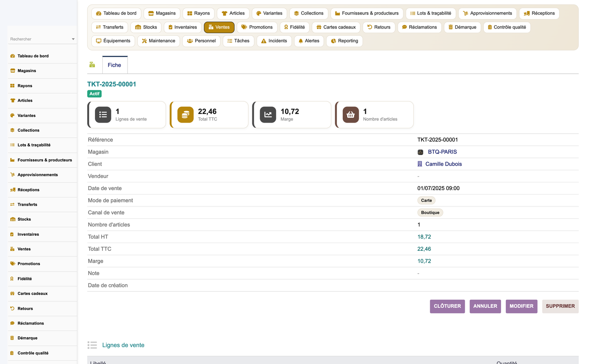Click the Démarque trash icon in sidebar

pos(13,338)
